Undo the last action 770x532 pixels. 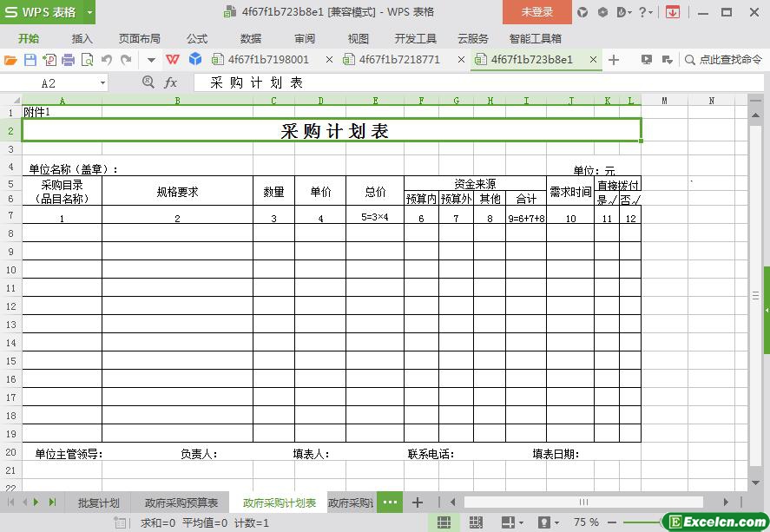pyautogui.click(x=107, y=60)
